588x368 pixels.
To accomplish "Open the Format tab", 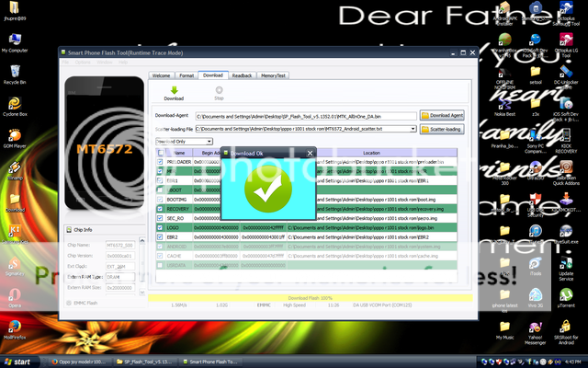I will tap(187, 75).
